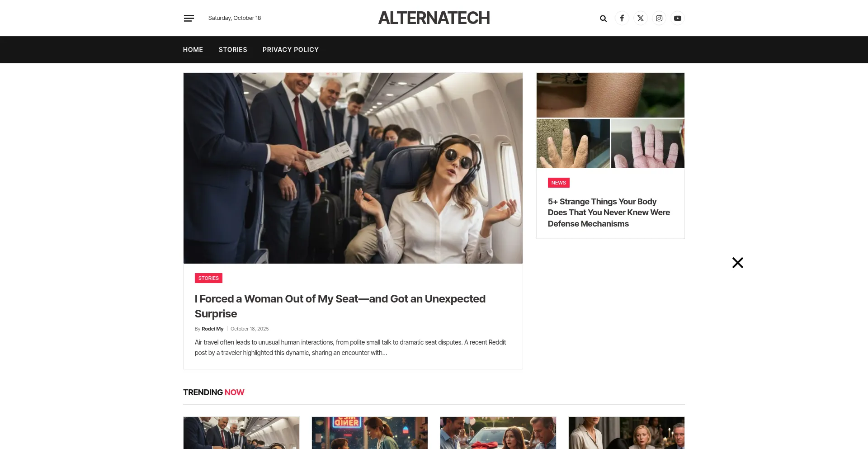Go to the ALTERNATECH logo homepage

[x=434, y=18]
